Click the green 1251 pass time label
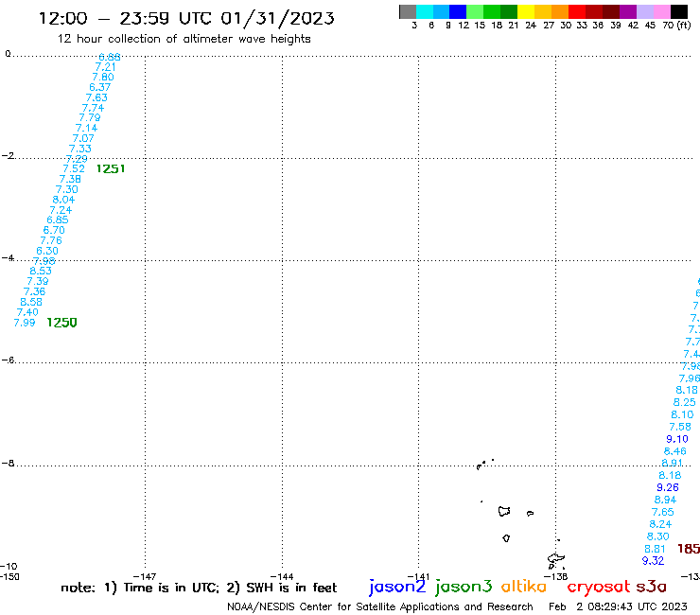Screen dimensions: 700x615 tap(111, 168)
